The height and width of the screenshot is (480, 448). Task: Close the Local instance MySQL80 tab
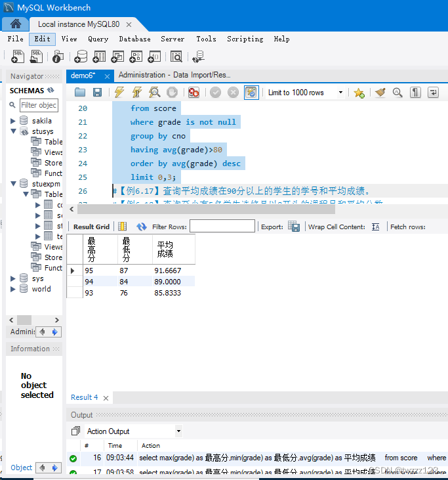click(x=129, y=24)
